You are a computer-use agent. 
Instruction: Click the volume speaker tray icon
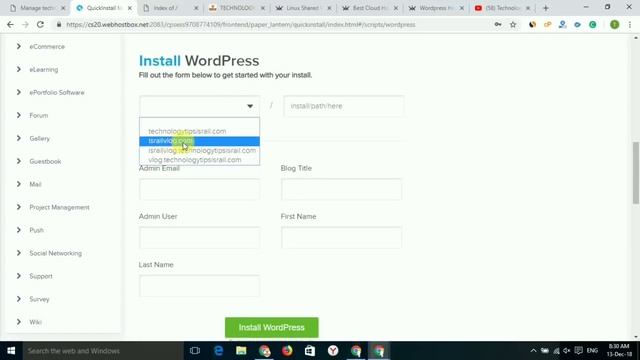click(567, 351)
